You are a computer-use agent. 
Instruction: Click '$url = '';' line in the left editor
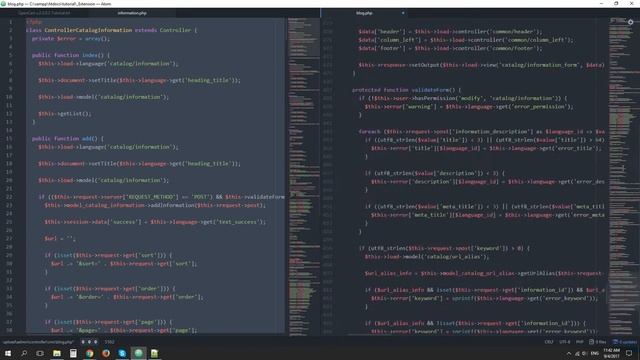pos(60,239)
